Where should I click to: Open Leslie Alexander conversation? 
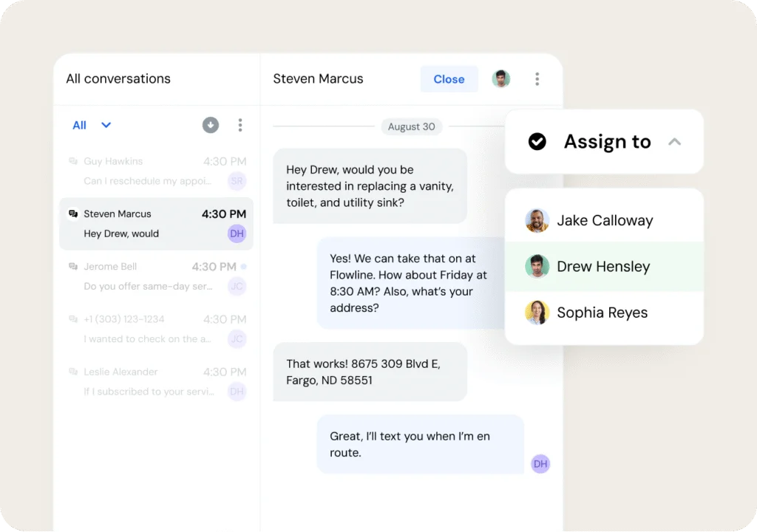pos(148,381)
